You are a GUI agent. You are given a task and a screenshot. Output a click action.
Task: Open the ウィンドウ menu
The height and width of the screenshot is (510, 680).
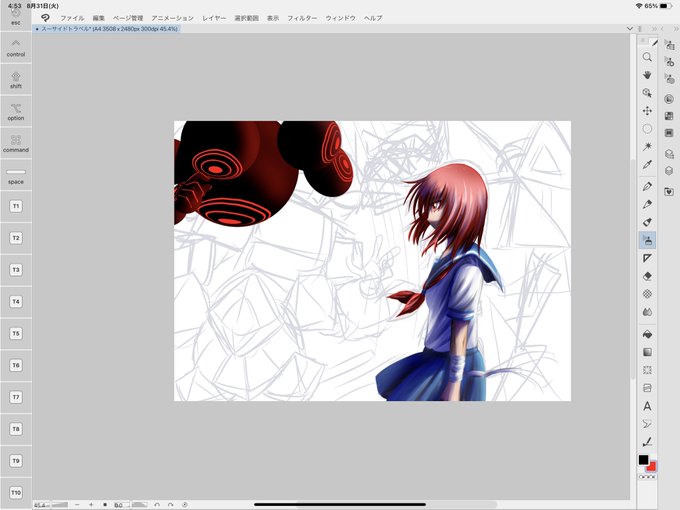tap(340, 18)
